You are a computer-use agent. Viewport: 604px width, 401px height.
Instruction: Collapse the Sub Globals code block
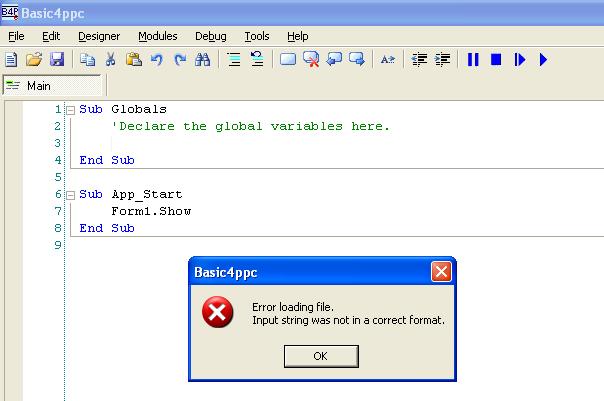[70, 111]
